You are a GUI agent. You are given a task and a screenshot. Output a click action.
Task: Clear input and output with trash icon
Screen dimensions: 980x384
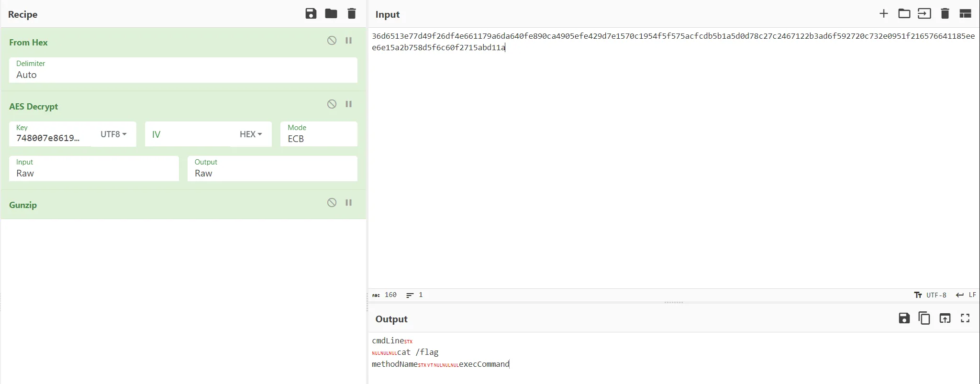click(945, 14)
